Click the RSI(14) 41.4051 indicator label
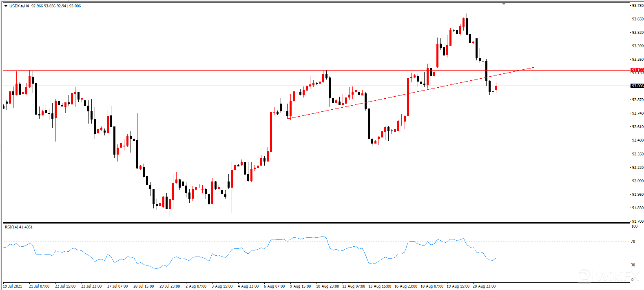Image resolution: width=644 pixels, height=290 pixels. (19, 227)
